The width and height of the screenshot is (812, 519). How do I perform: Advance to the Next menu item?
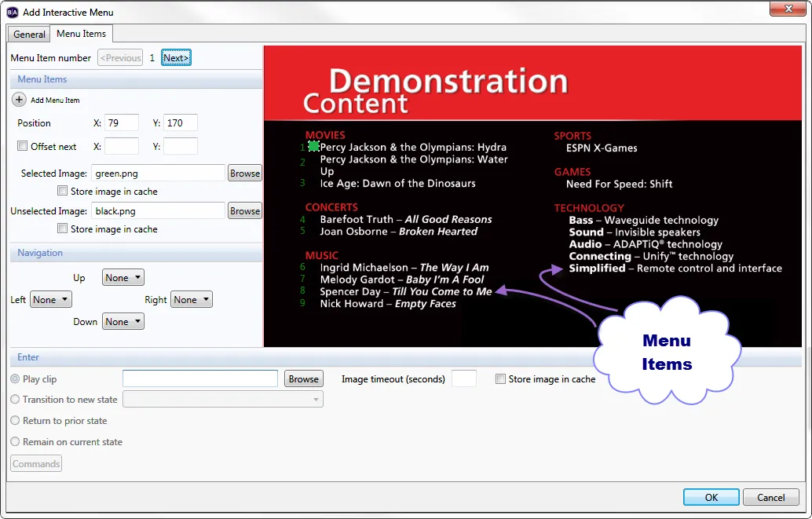176,57
